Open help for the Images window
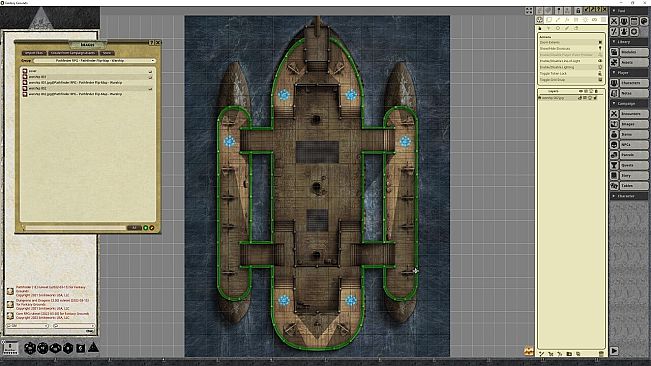The height and width of the screenshot is (366, 651). (x=152, y=42)
